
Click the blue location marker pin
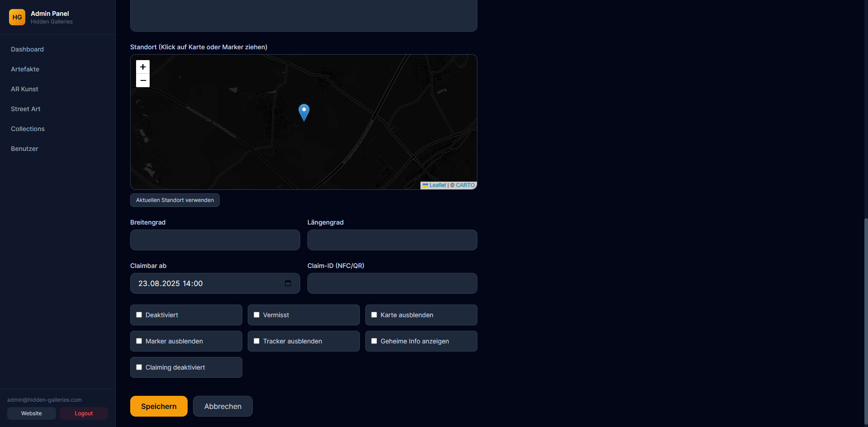304,112
